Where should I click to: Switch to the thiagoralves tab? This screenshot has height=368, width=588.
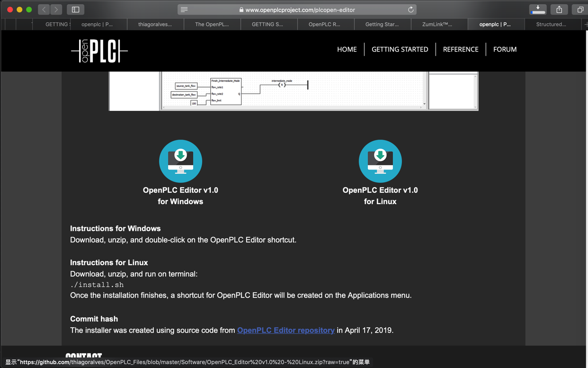(x=155, y=24)
